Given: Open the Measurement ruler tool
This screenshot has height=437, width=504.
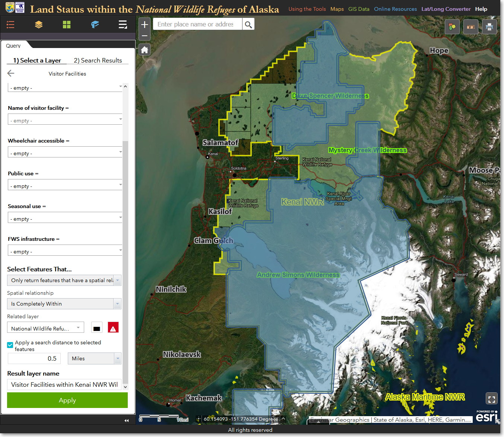Looking at the screenshot, I should pyautogui.click(x=471, y=27).
